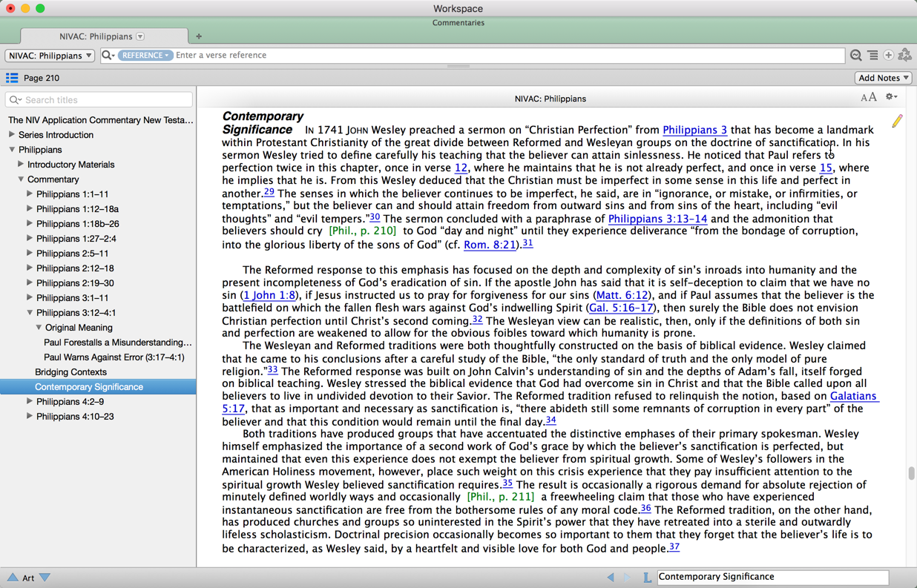Click the L field type icon
Viewport: 917px width, 588px height.
pos(647,577)
